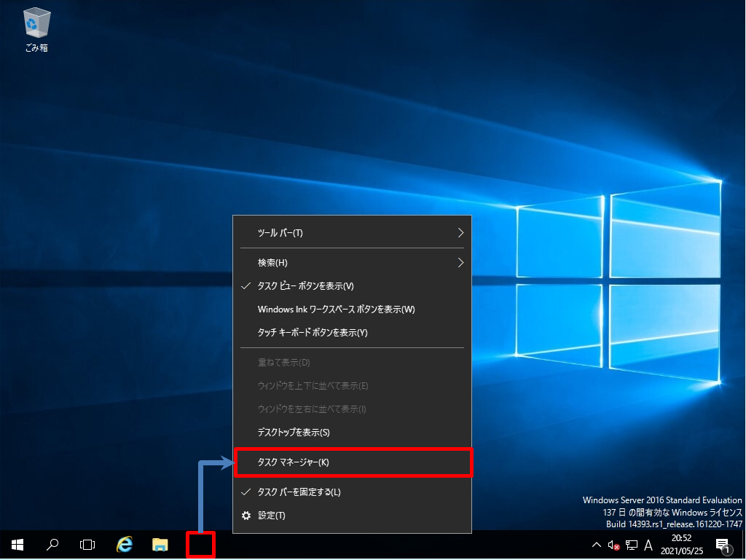
Task: Open 設定(T) from the context menu
Action: [352, 516]
